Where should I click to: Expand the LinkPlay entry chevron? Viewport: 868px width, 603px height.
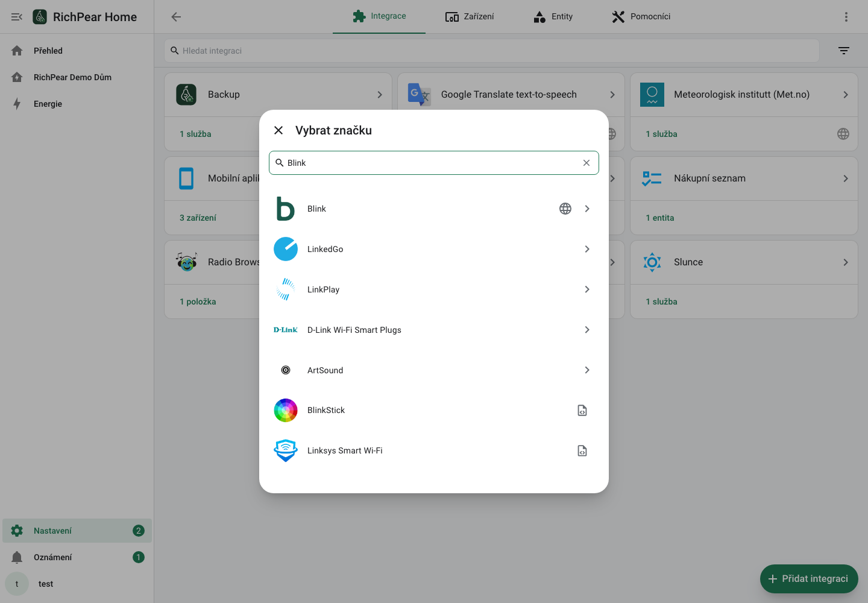pyautogui.click(x=587, y=289)
